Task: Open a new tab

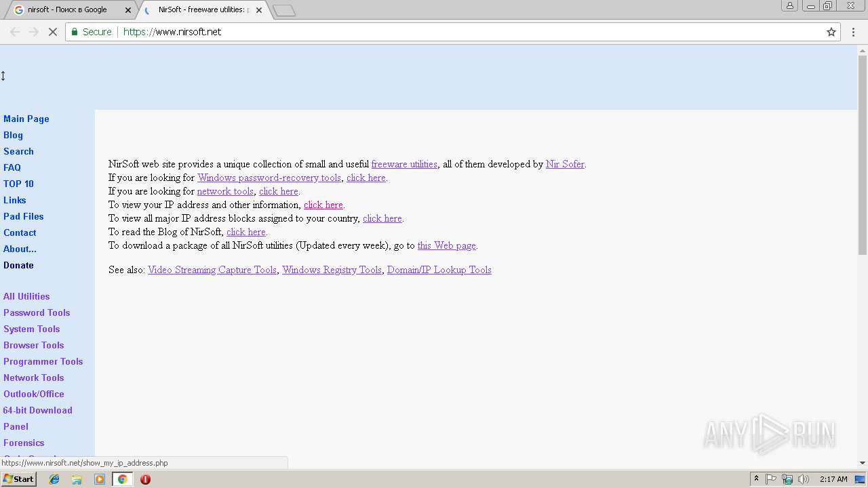Action: tap(284, 10)
